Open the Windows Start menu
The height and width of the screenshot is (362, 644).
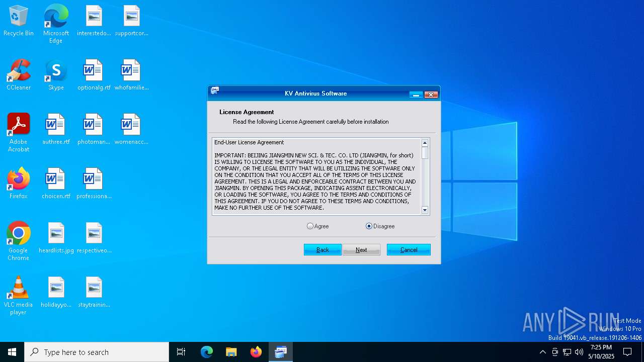pos(12,352)
